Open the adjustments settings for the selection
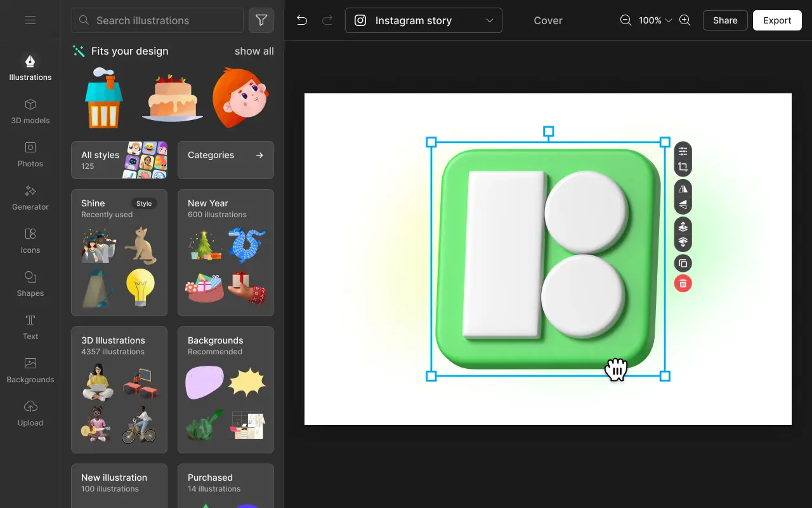Image resolution: width=812 pixels, height=508 pixels. 683,151
